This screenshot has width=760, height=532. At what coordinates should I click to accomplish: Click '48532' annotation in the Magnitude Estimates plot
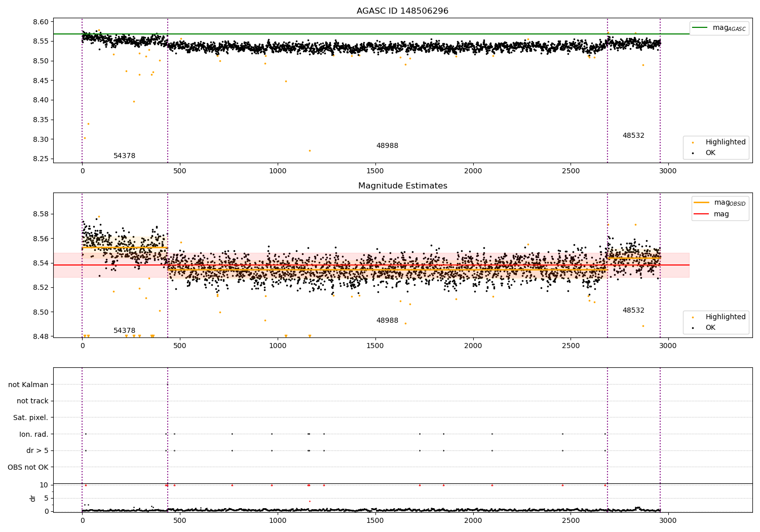pyautogui.click(x=633, y=310)
